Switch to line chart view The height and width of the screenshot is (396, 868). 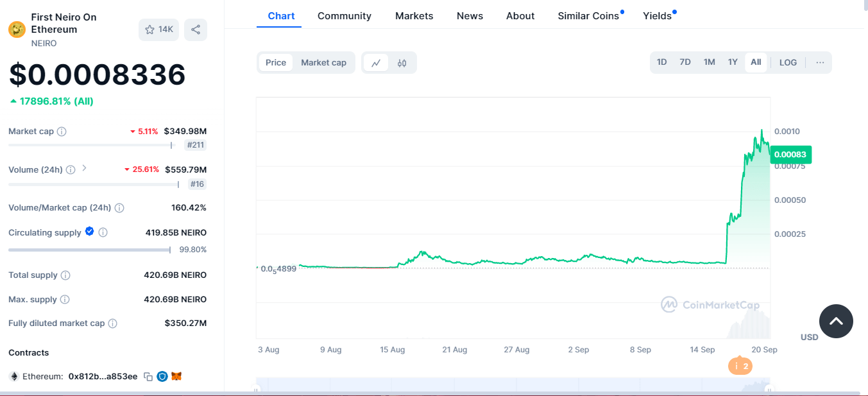tap(376, 63)
